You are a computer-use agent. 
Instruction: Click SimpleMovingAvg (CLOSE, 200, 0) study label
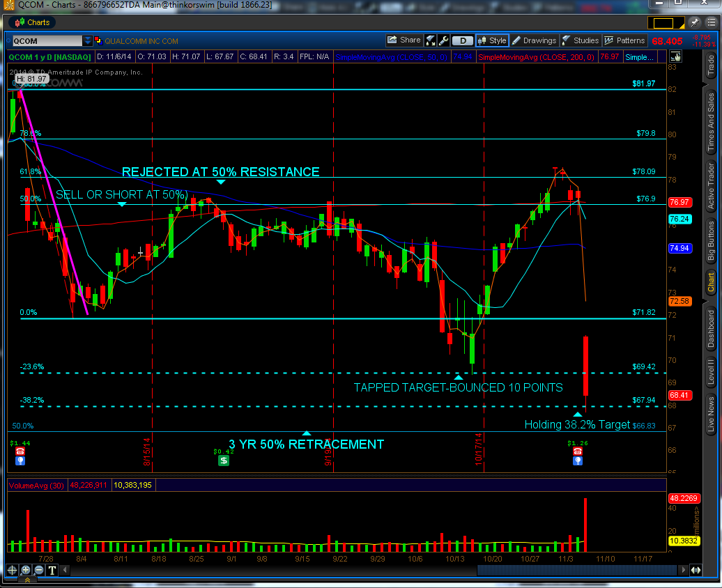pyautogui.click(x=537, y=57)
